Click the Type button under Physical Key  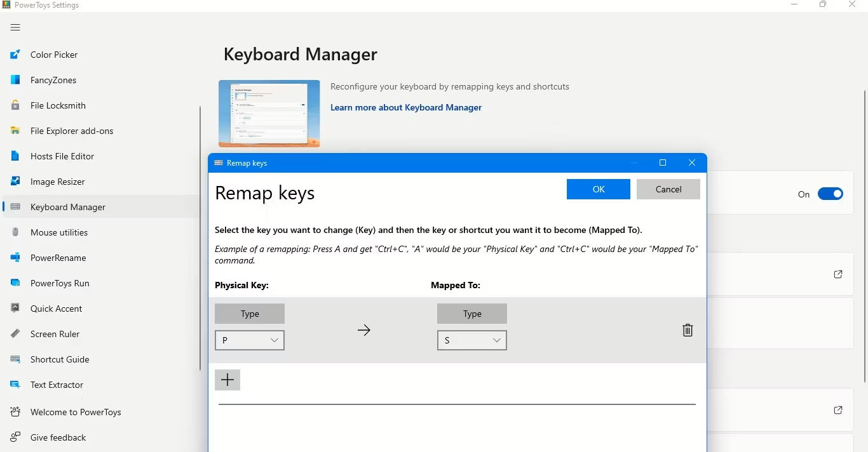coord(250,314)
